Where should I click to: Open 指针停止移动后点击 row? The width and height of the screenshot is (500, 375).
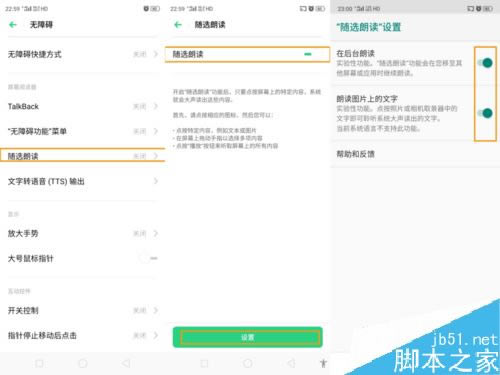coord(82,335)
